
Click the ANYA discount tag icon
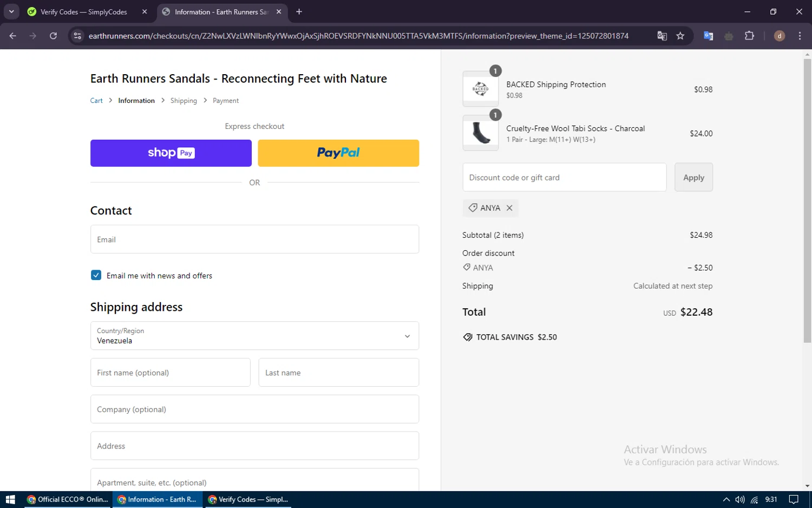pyautogui.click(x=473, y=208)
